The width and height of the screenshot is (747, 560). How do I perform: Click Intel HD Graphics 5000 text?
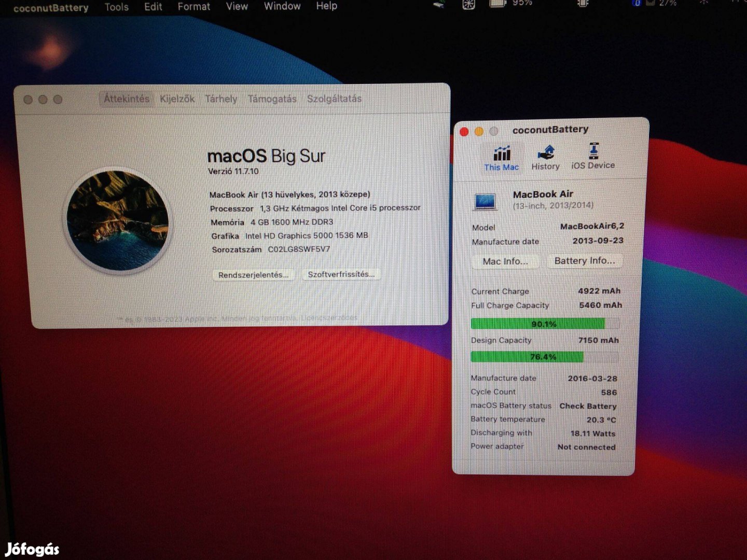pos(307,235)
